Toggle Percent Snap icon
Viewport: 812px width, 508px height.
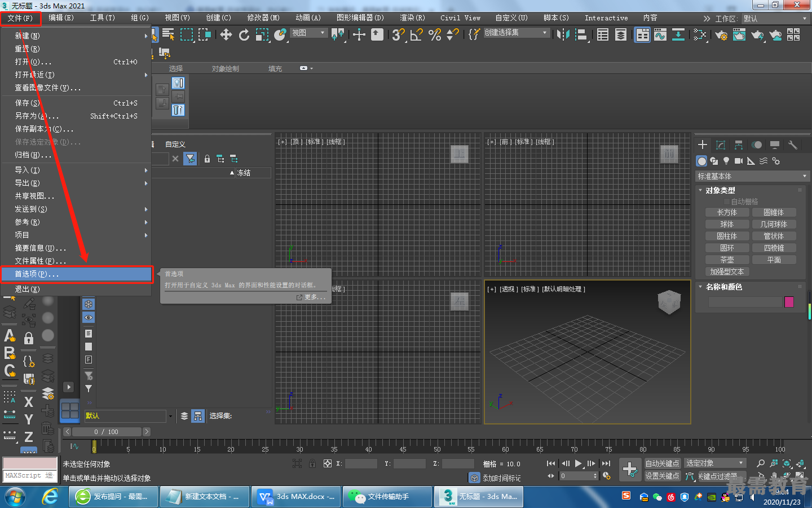coord(435,35)
